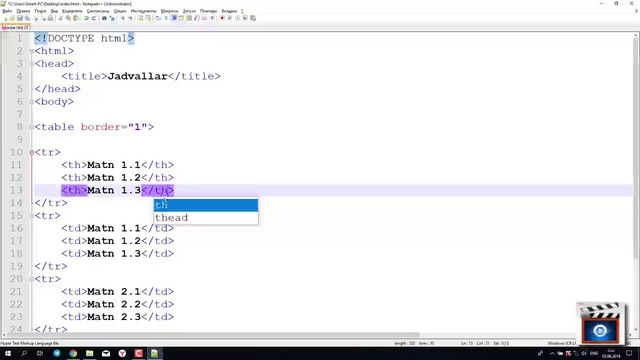Open the Опции menu
The height and width of the screenshot is (360, 640).
[120, 11]
